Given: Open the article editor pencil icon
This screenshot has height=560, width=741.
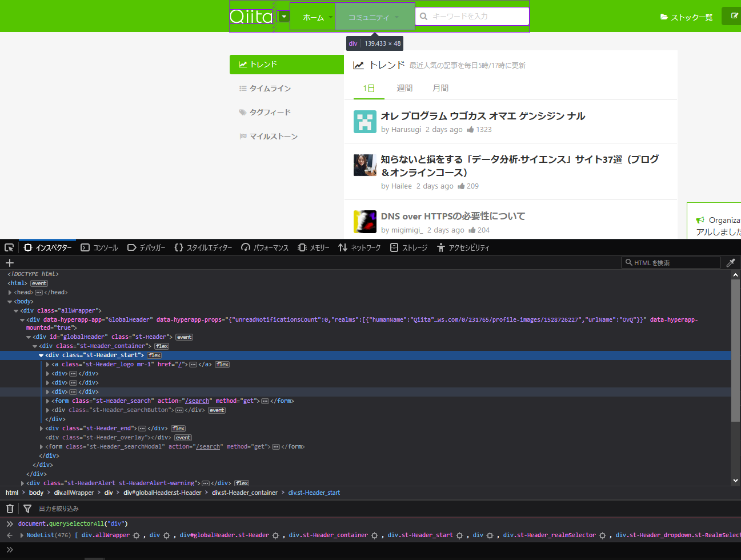Looking at the screenshot, I should coord(734,16).
